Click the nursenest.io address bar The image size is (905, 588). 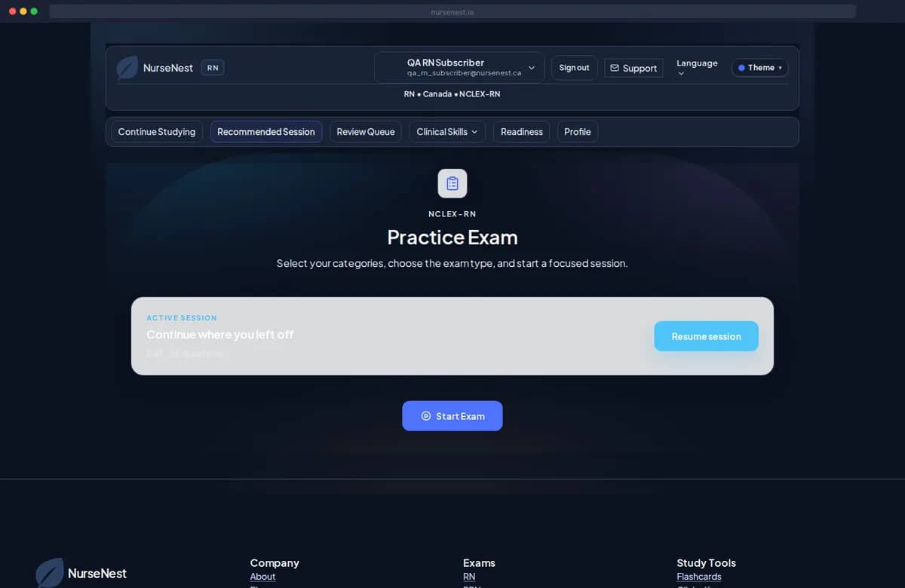pyautogui.click(x=452, y=11)
